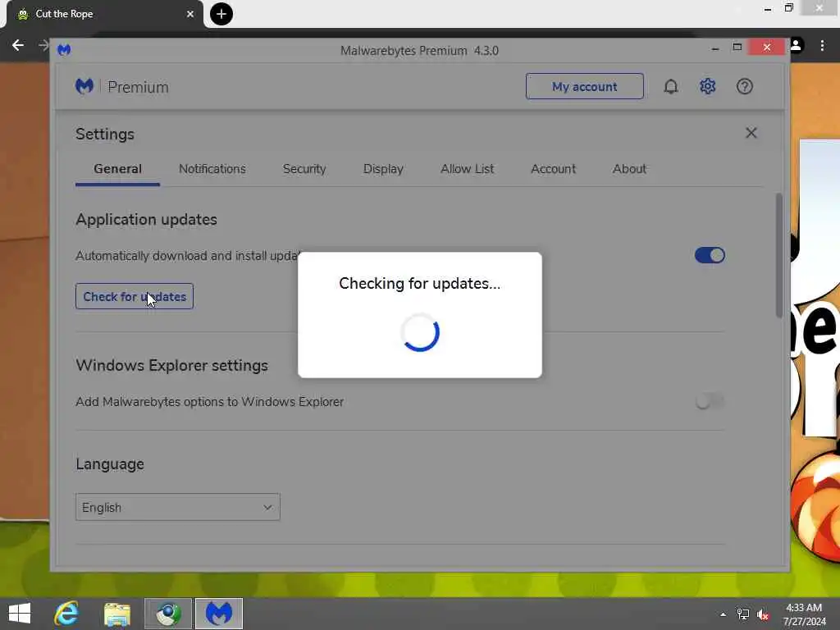Click the "Application updates" heading
Image resolution: width=840 pixels, height=630 pixels.
[146, 220]
